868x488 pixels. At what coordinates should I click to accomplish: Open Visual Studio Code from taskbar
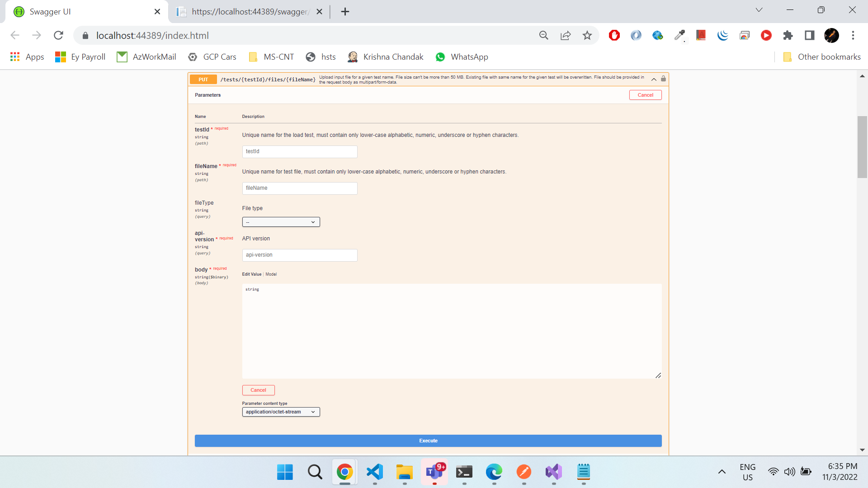click(x=375, y=472)
